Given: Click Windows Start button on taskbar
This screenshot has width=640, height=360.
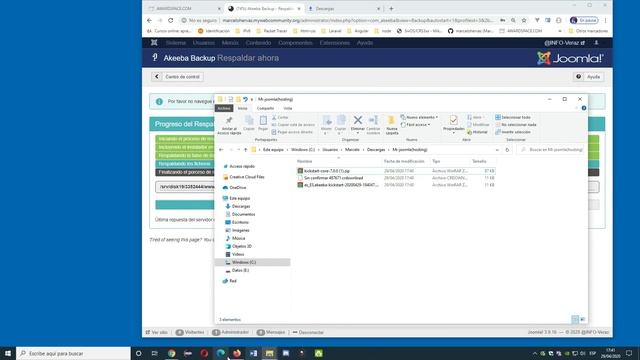Looking at the screenshot, I should pyautogui.click(x=8, y=353).
